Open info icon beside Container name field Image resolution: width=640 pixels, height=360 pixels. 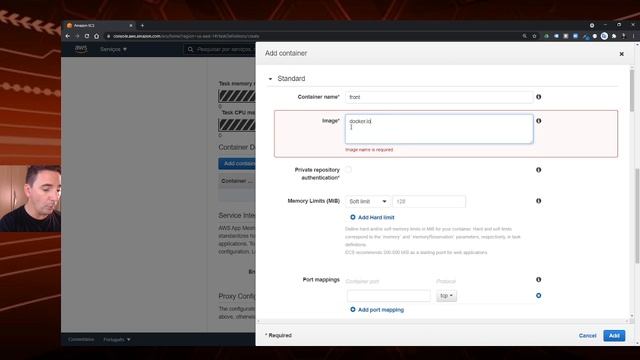click(538, 97)
